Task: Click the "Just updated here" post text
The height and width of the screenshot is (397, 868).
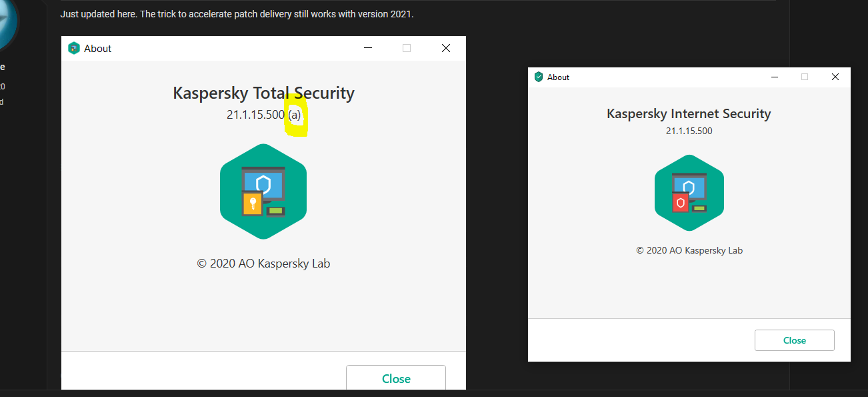Action: click(237, 14)
